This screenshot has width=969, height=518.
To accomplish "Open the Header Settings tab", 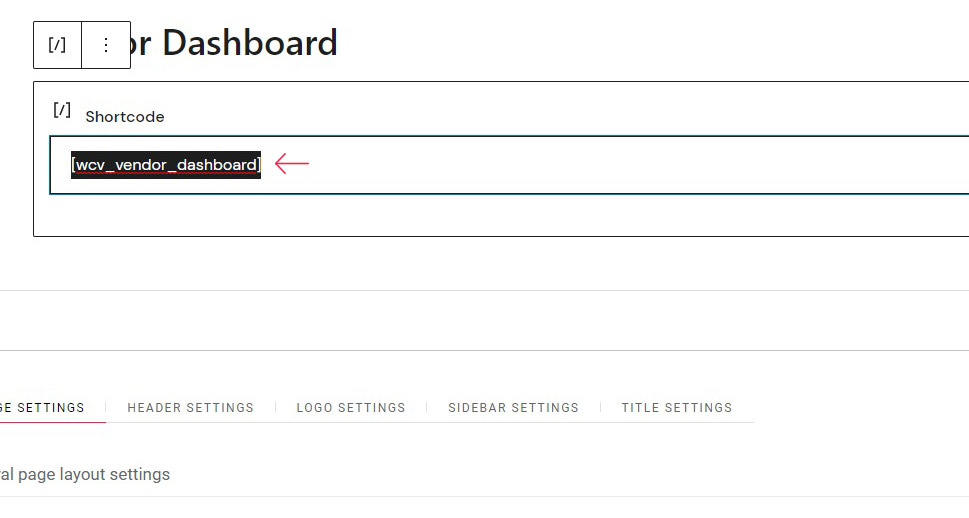I will (190, 408).
